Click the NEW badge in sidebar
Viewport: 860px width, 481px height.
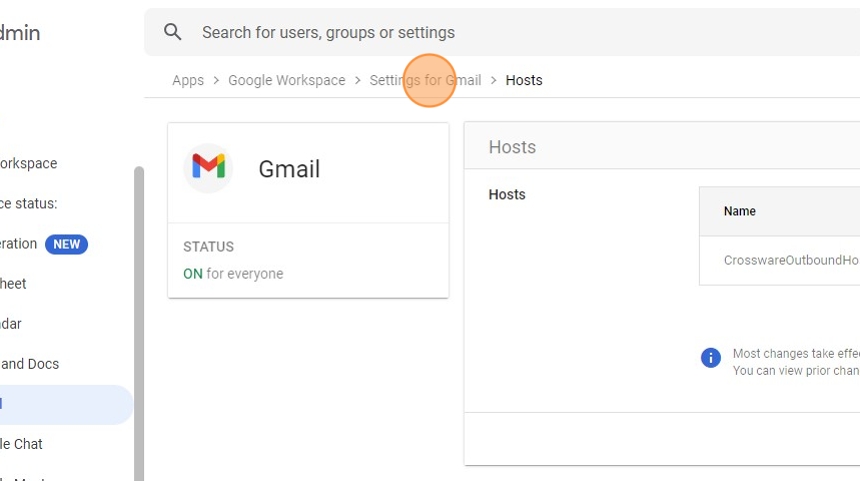click(67, 244)
